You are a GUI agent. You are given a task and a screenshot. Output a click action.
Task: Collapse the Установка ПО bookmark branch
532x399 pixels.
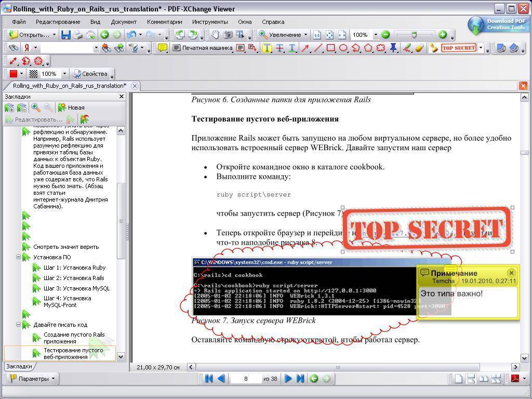pos(18,257)
